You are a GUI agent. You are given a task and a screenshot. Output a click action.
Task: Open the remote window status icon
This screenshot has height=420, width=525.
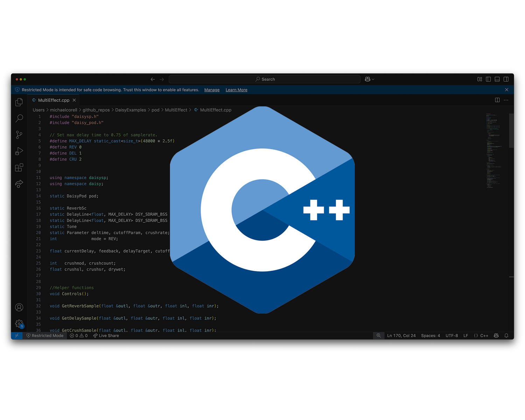click(17, 336)
